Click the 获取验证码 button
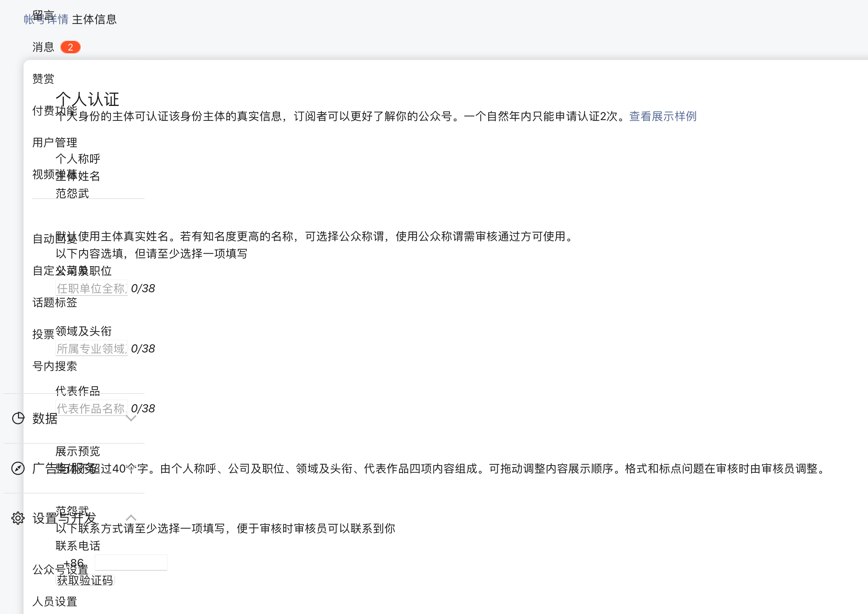The width and height of the screenshot is (868, 614). 85,580
